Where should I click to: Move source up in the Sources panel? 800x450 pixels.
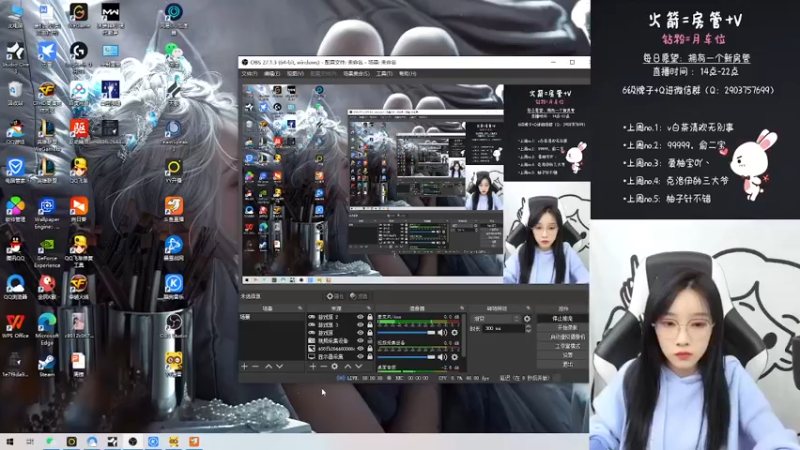pos(347,366)
